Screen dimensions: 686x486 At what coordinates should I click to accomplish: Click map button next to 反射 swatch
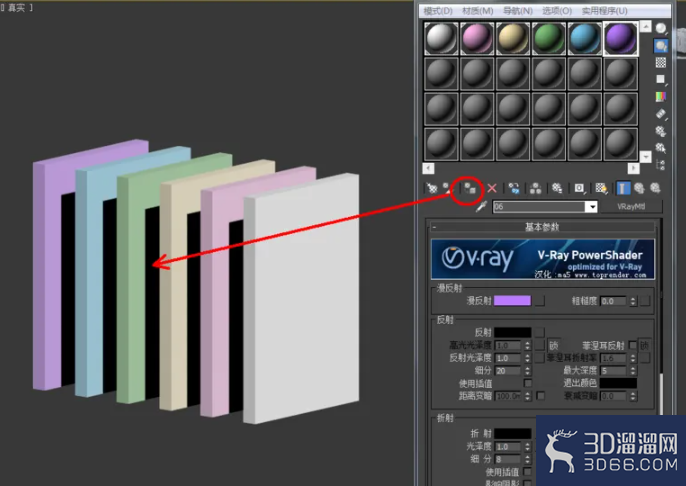click(540, 332)
